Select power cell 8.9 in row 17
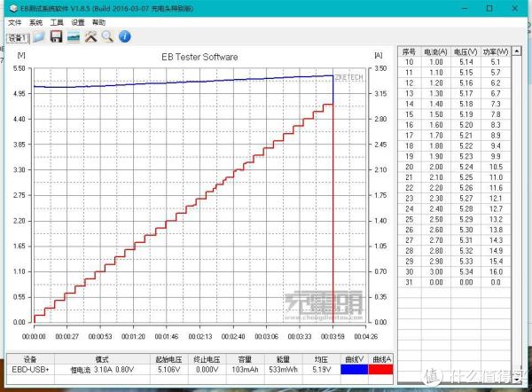532x392 pixels. pyautogui.click(x=496, y=136)
